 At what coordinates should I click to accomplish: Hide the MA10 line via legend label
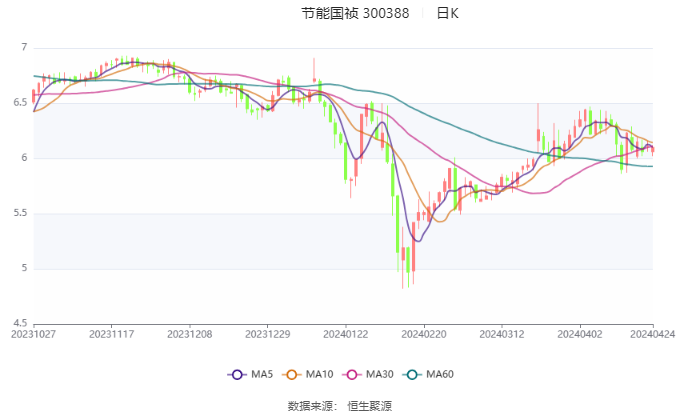coord(319,374)
